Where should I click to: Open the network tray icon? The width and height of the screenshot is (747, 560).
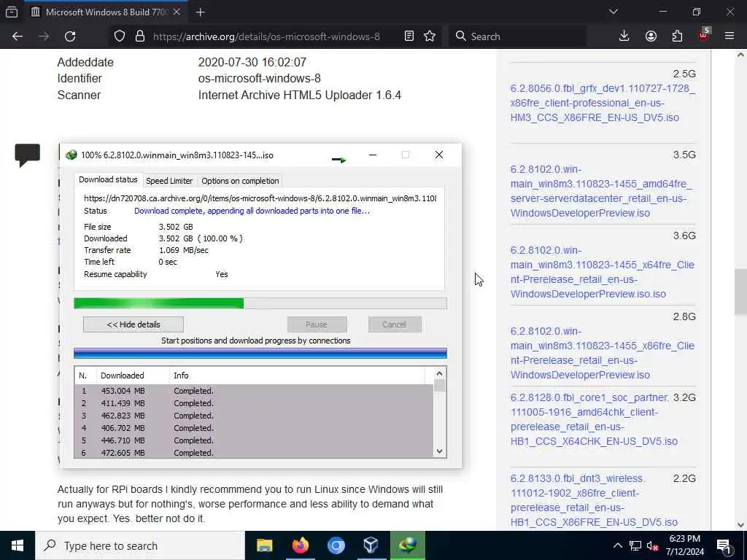point(635,545)
